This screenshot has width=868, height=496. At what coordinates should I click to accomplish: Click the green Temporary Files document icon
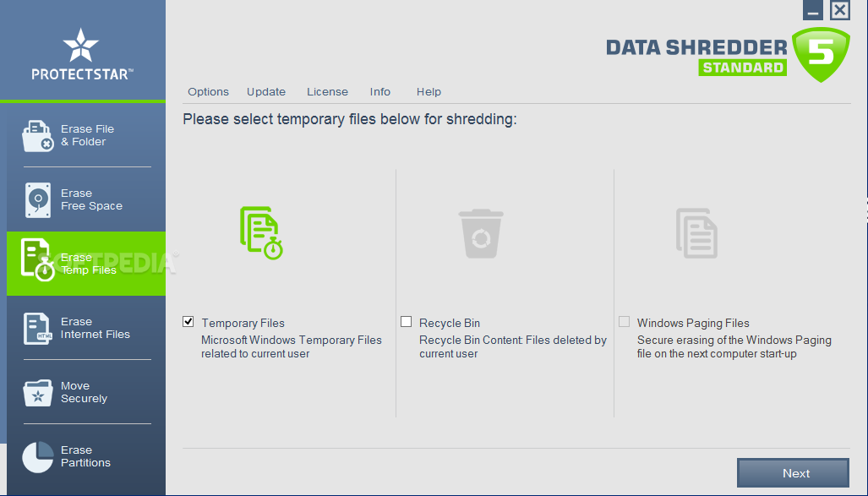point(261,233)
